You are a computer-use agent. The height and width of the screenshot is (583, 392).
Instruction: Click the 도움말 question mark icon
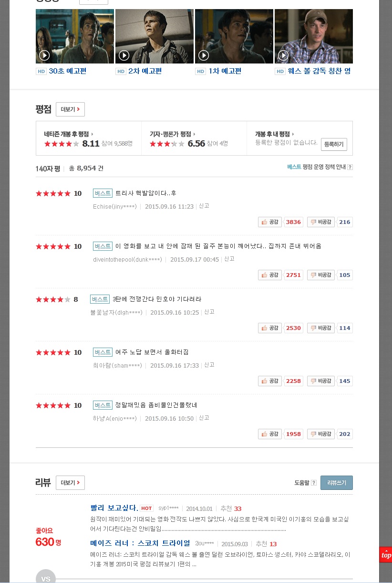pyautogui.click(x=314, y=483)
